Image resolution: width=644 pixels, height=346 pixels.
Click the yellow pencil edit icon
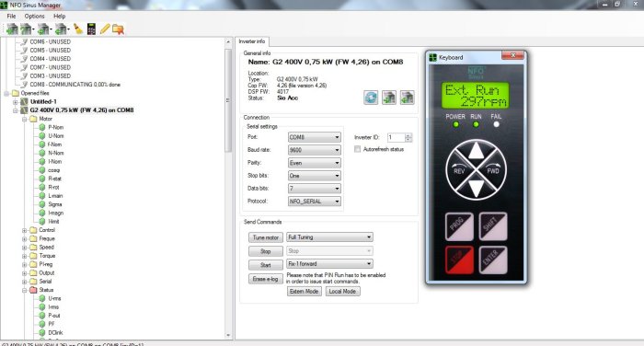[105, 29]
